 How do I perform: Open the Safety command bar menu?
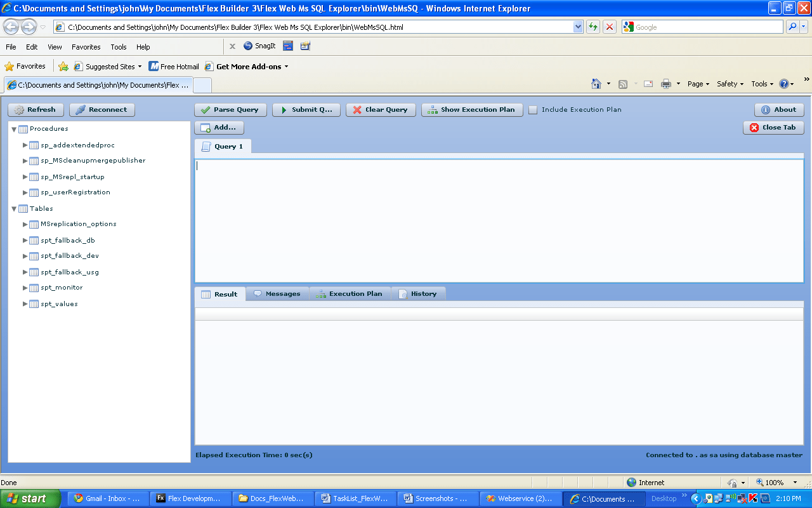[730, 84]
